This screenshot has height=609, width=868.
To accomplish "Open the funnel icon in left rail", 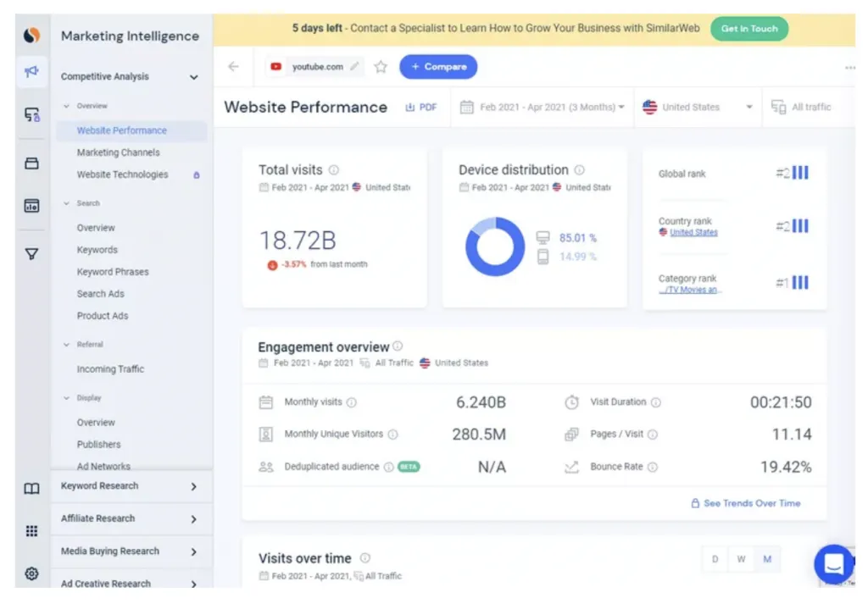I will 31,253.
